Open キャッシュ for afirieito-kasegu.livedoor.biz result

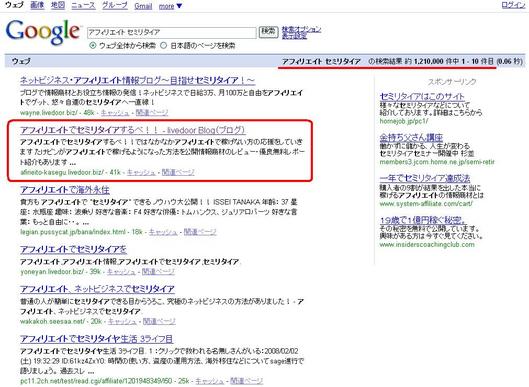(x=141, y=172)
